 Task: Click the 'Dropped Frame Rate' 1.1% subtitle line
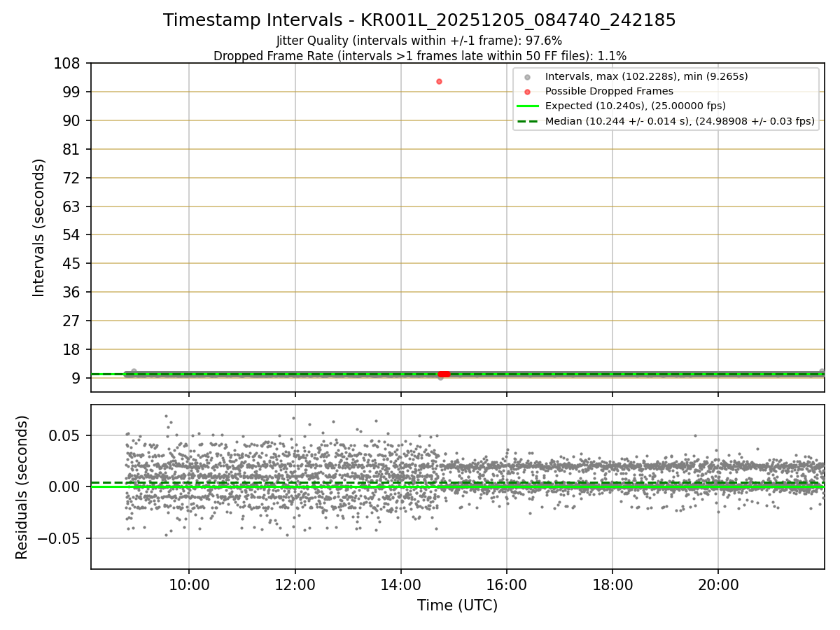pos(419,56)
